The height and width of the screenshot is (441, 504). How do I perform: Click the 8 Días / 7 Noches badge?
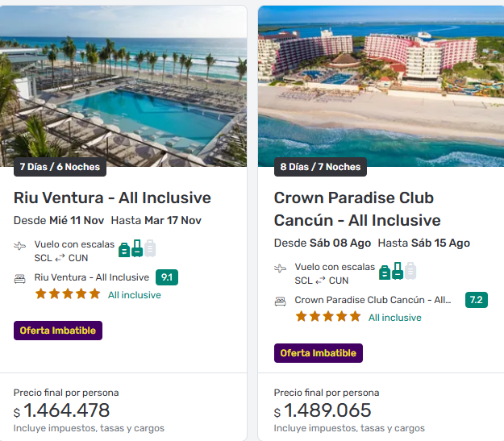320,167
